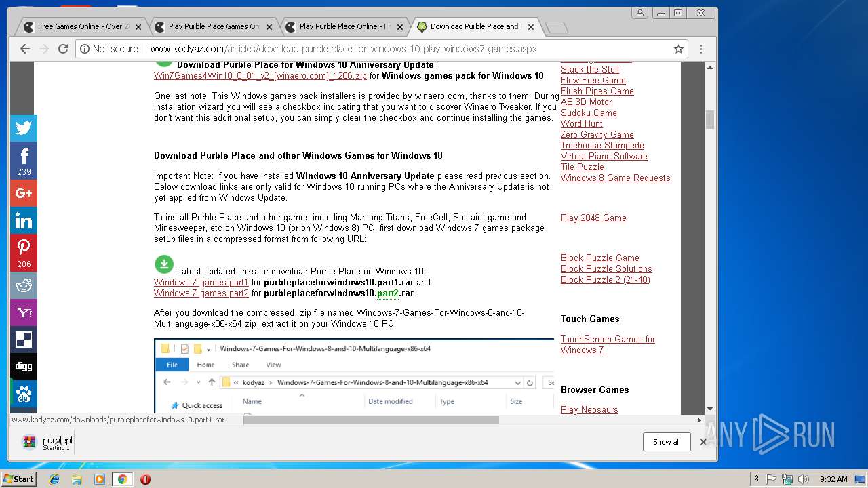Viewport: 868px width, 488px height.
Task: Open a new browser tab
Action: (556, 27)
